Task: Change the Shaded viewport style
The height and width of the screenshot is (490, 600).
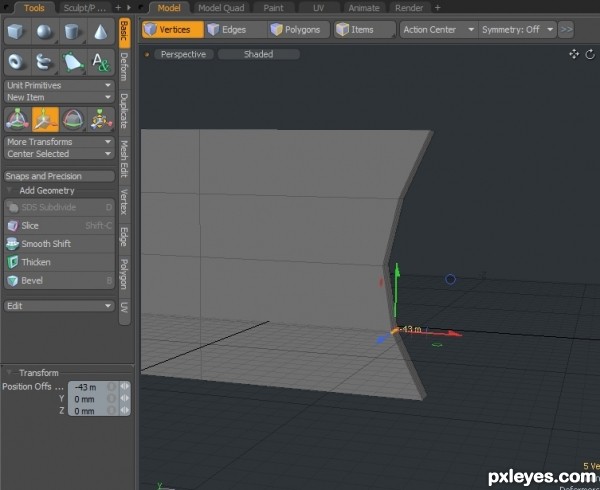Action: click(259, 54)
